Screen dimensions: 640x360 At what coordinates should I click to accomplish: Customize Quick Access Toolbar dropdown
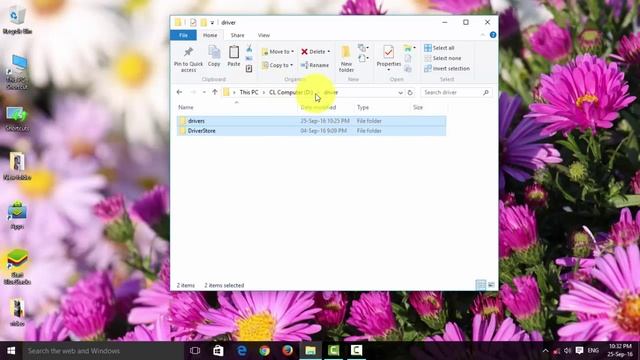(x=212, y=23)
